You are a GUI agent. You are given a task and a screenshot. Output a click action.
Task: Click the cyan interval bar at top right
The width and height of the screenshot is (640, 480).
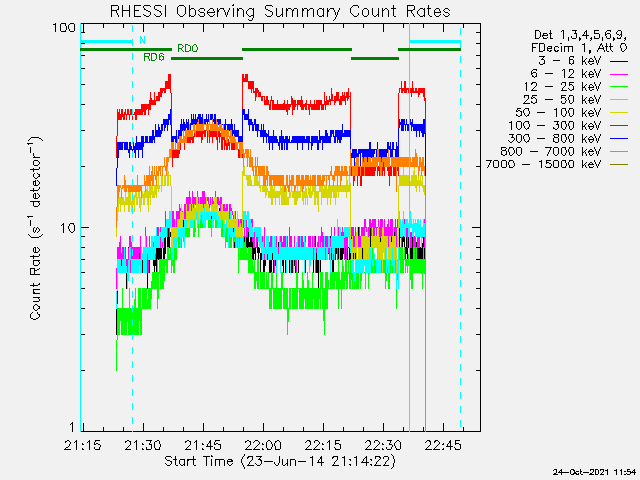435,42
